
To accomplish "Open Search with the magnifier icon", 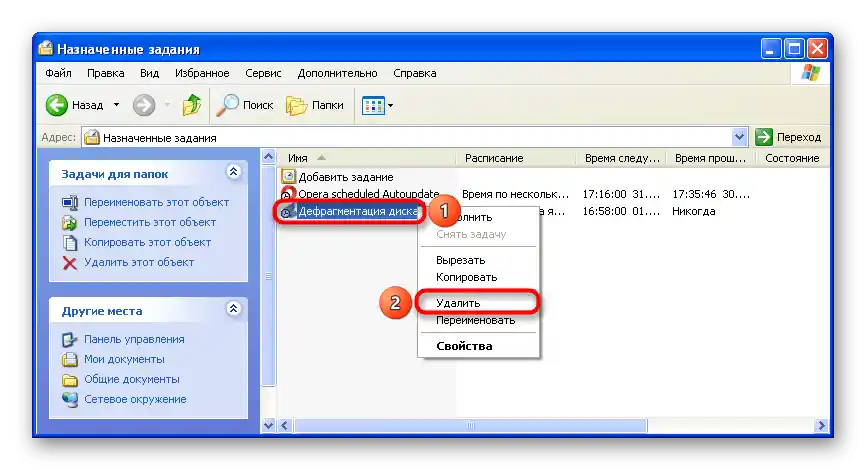I will (227, 105).
